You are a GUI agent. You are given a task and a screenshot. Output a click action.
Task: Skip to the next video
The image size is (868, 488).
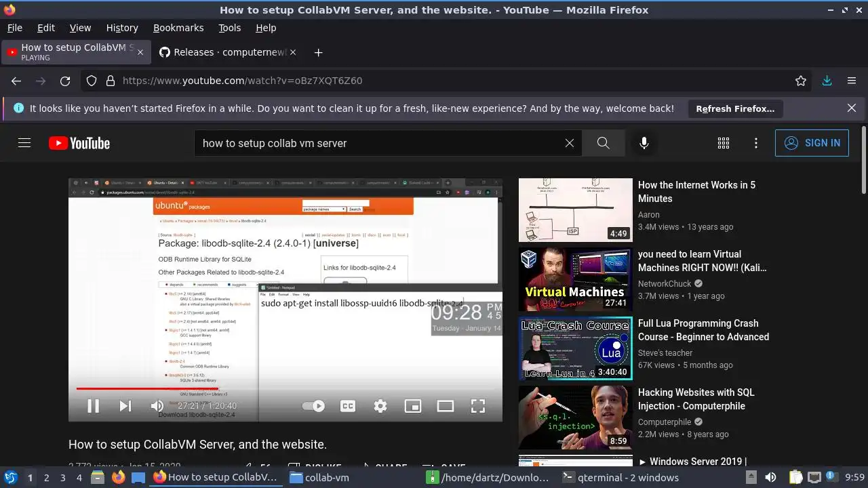pos(125,406)
